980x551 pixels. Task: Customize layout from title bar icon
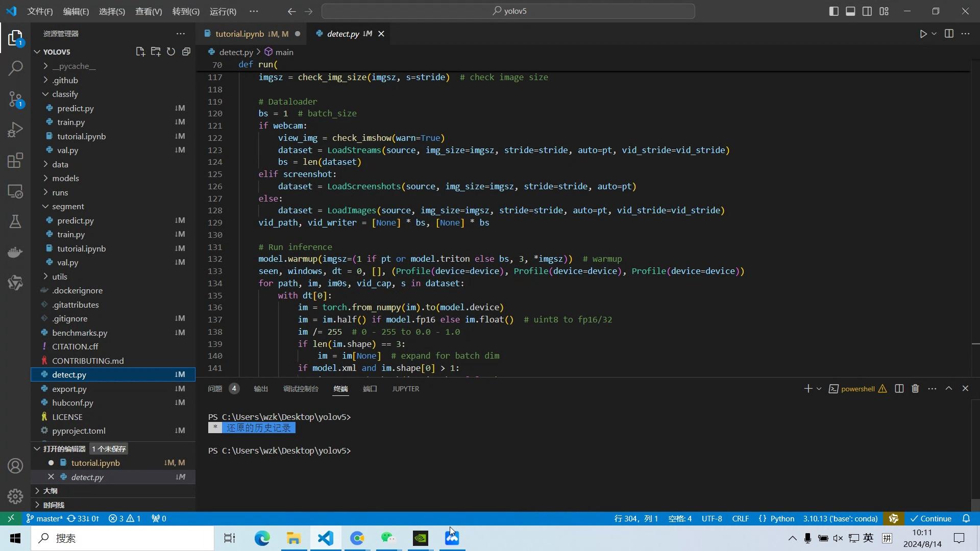(x=884, y=11)
